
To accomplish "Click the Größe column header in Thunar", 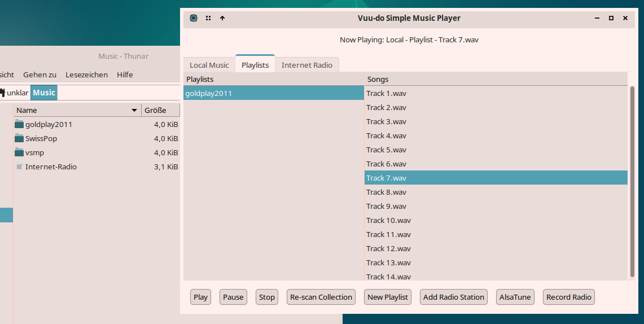I will pos(161,110).
